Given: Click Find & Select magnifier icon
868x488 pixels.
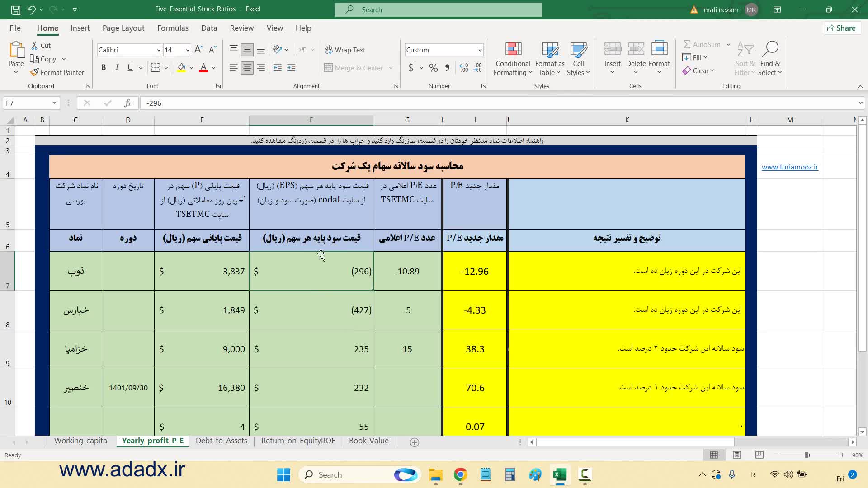Looking at the screenshot, I should 770,49.
